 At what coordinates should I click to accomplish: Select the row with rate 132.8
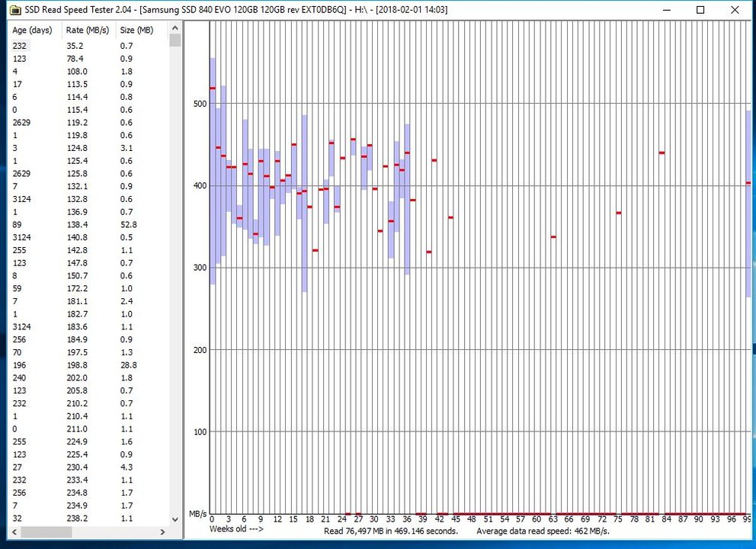coord(89,199)
